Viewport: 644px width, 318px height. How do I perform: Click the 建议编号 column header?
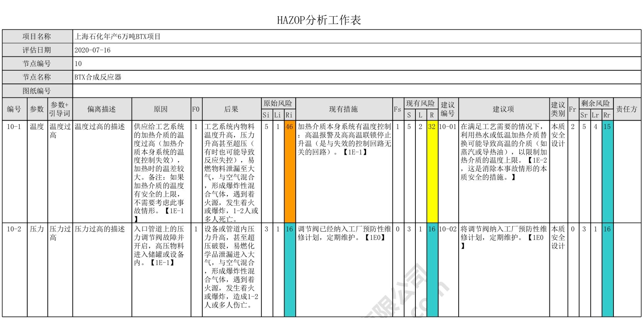pyautogui.click(x=448, y=109)
